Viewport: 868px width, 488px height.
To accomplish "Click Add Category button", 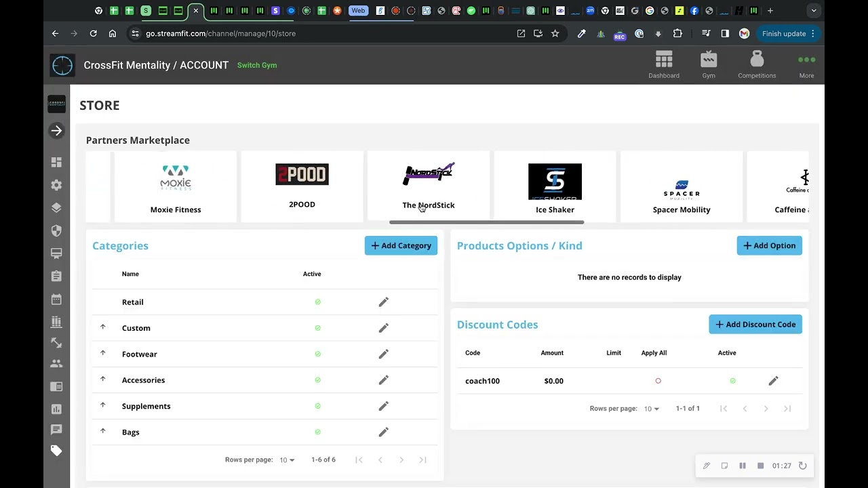I will click(x=401, y=245).
